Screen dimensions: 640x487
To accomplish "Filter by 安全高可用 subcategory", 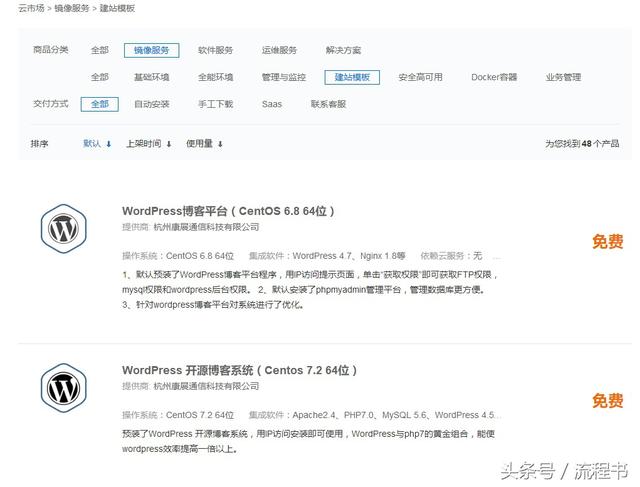I will 420,77.
